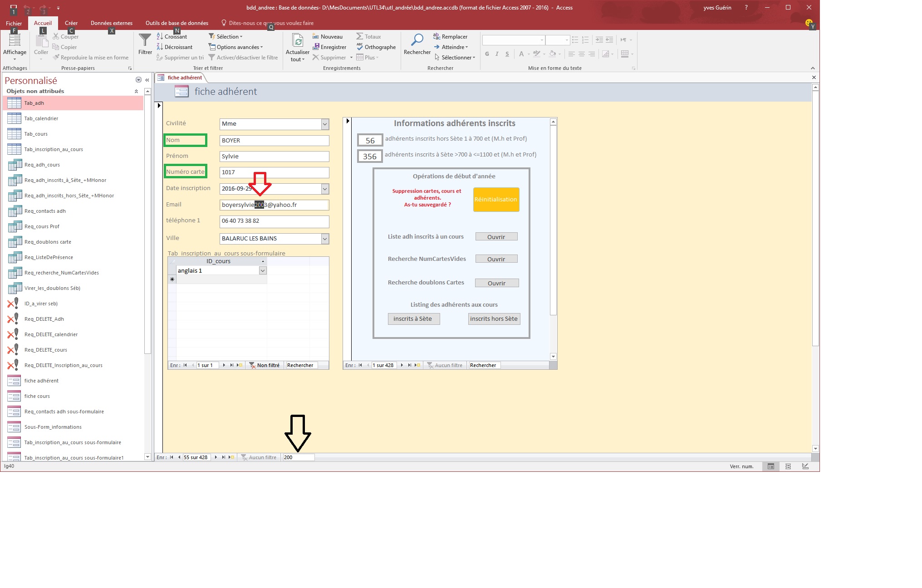Open navigation pane Personnalisé menu arrow
The height and width of the screenshot is (588, 922).
(138, 80)
